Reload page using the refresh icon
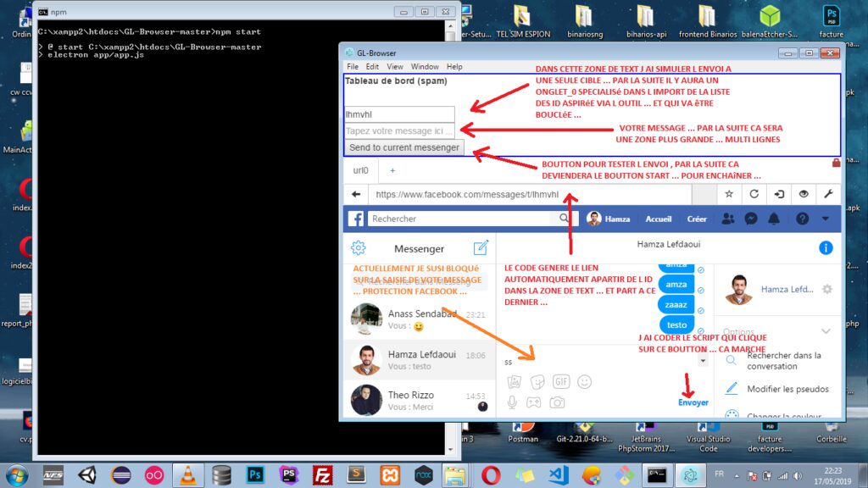 point(754,194)
